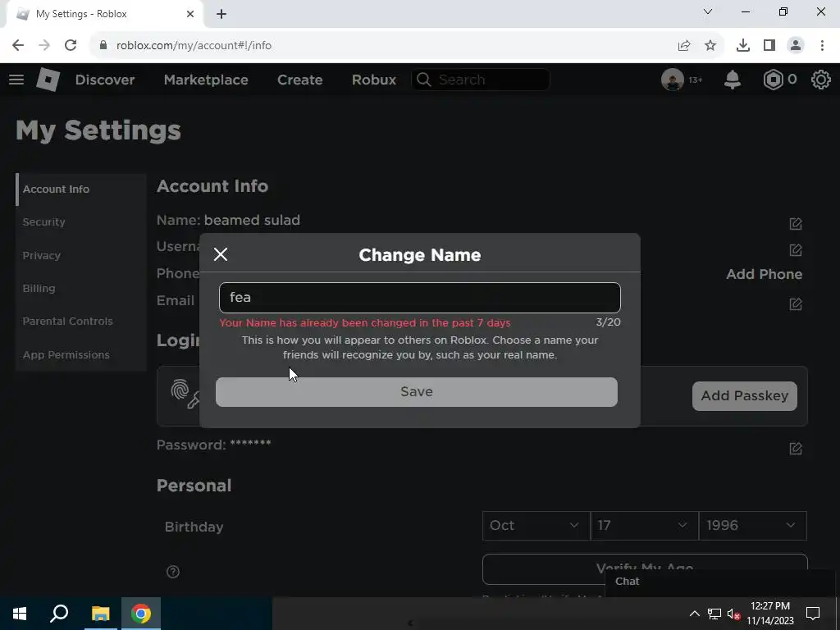The height and width of the screenshot is (630, 840).
Task: Select App Permissions in sidebar
Action: tap(81, 354)
